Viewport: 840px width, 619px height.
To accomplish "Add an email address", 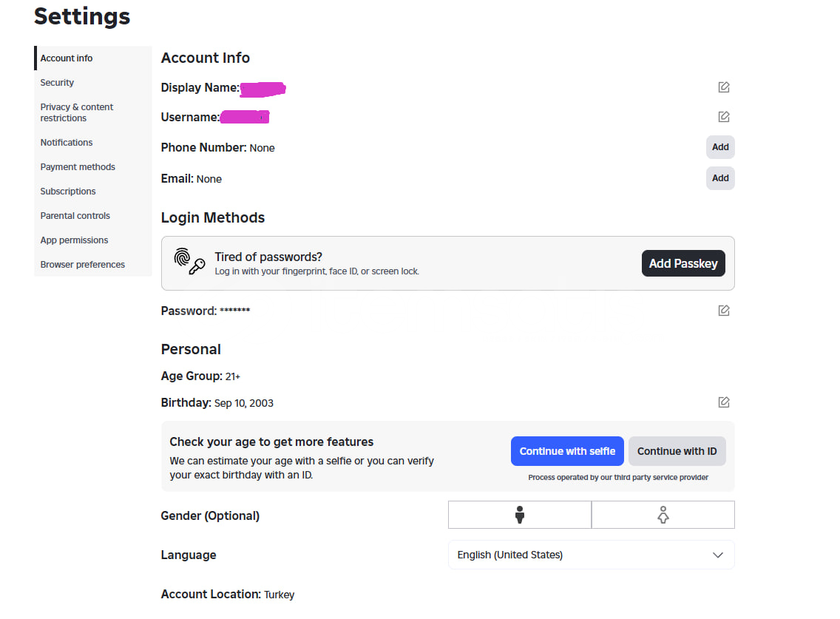I will pyautogui.click(x=720, y=178).
